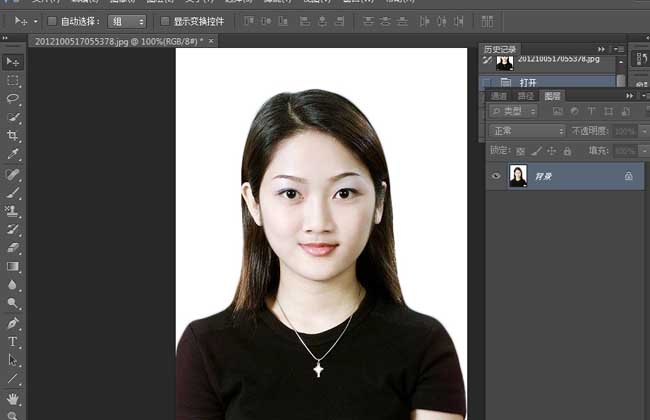Select the Gradient tool
Viewport: 650px width, 420px height.
point(13,266)
